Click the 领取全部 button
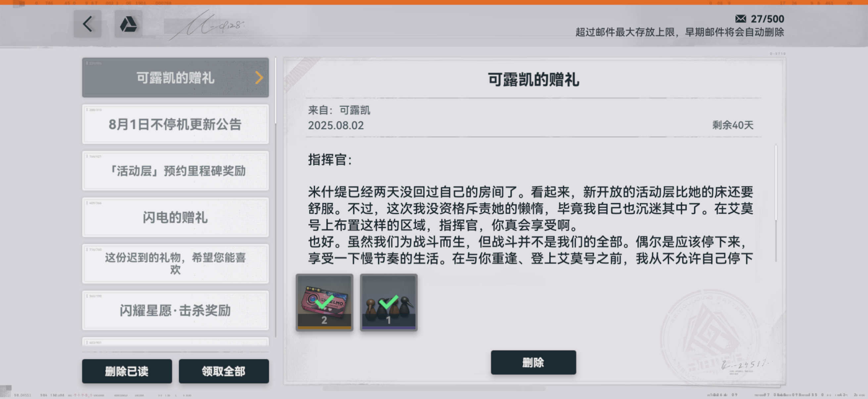 (224, 371)
